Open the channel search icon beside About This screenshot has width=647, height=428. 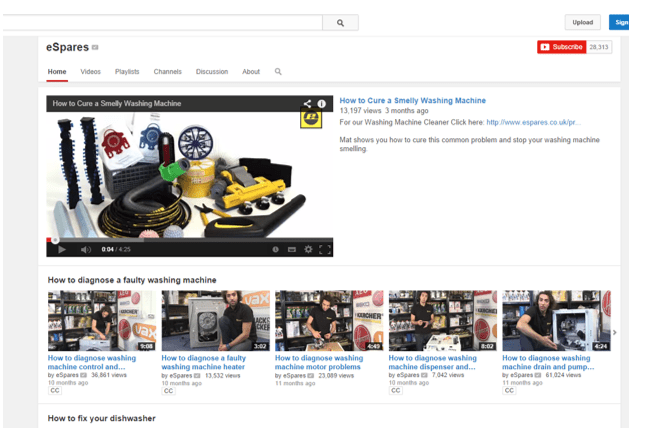(278, 71)
